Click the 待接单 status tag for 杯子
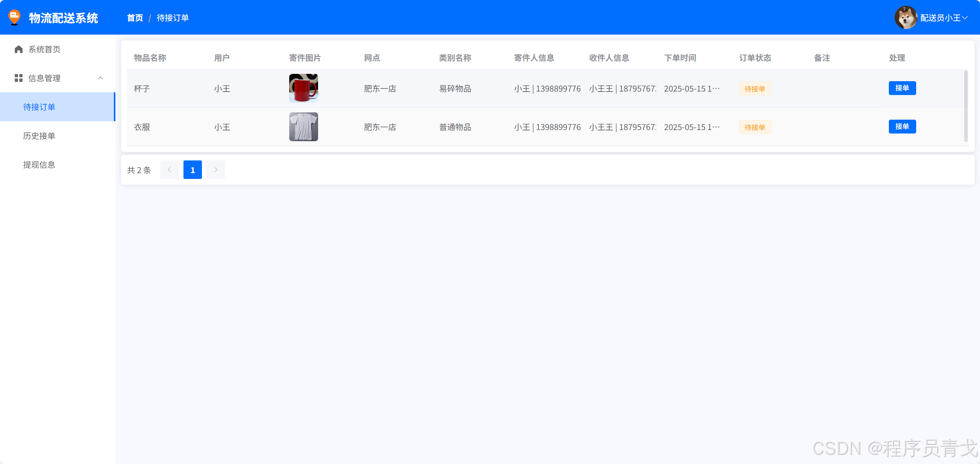The width and height of the screenshot is (980, 464). click(755, 89)
